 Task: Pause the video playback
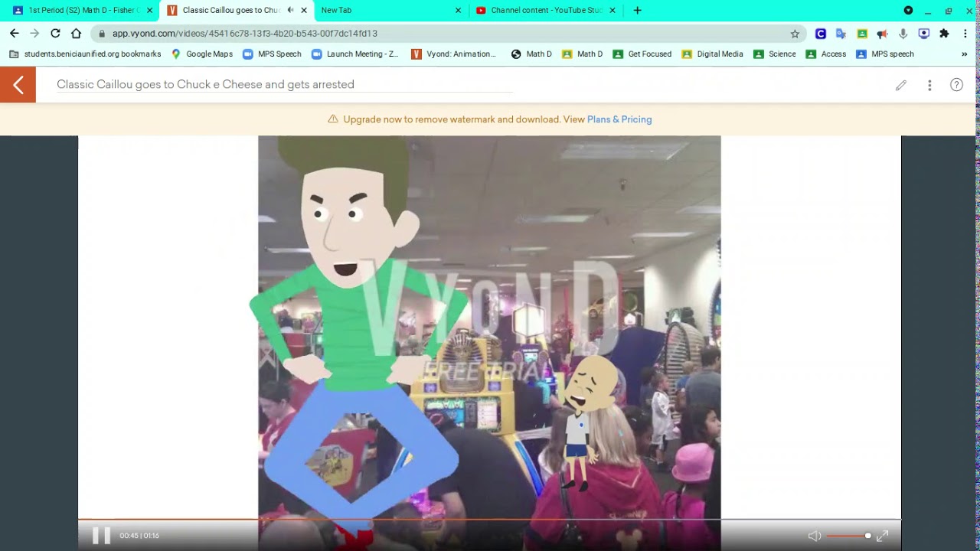[101, 536]
